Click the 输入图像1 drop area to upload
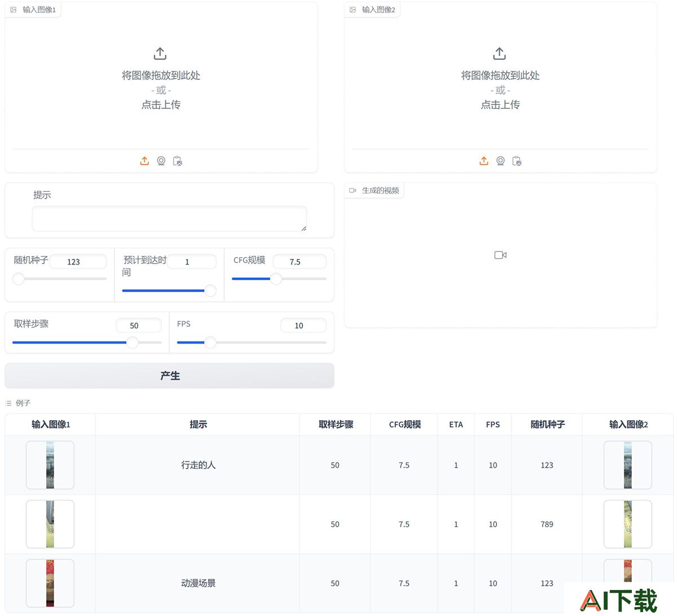The image size is (677, 616). click(x=161, y=79)
